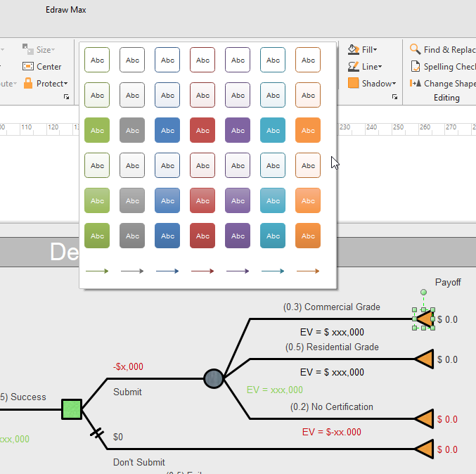The height and width of the screenshot is (474, 476).
Task: Open the Protect dropdown
Action: (46, 83)
